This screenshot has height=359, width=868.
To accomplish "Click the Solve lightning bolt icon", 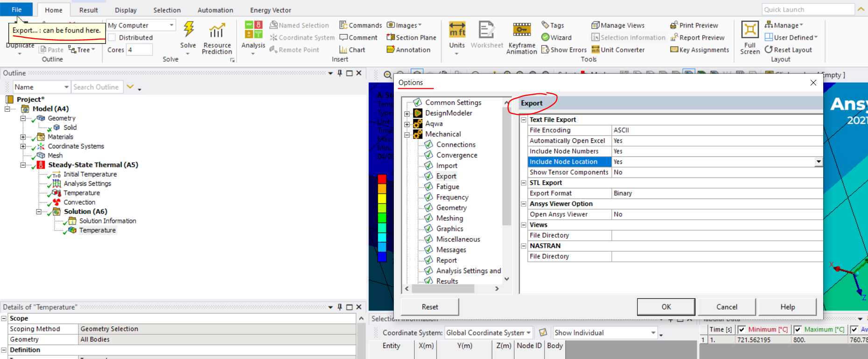I will [189, 29].
